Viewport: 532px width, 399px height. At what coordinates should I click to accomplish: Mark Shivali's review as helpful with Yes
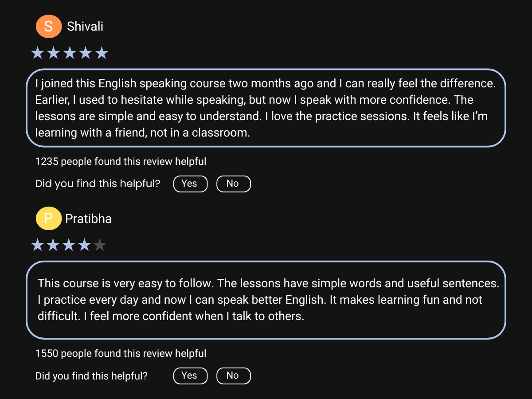[x=190, y=184]
